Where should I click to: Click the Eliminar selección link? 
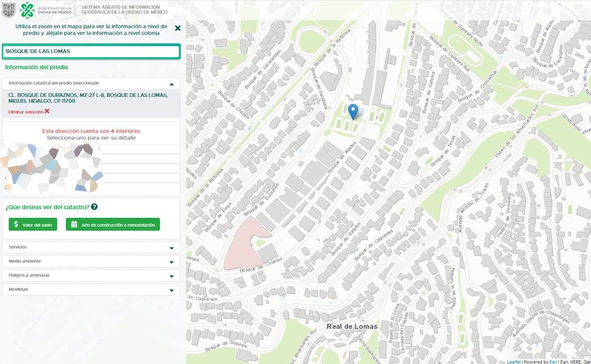(x=26, y=111)
